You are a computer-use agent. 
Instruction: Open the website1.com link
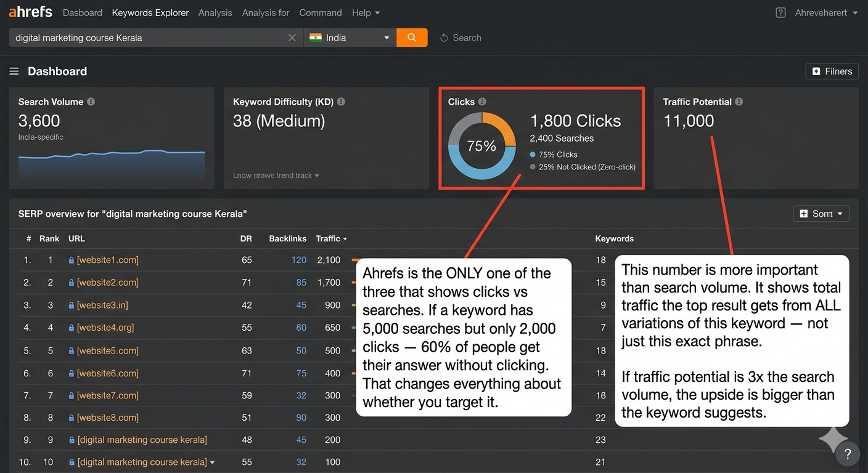108,260
